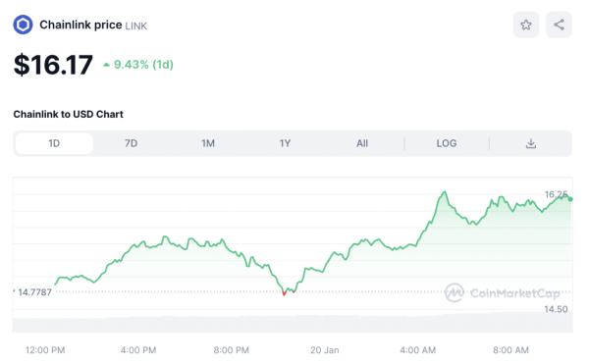Click the 12:00 PM time axis label

point(45,350)
